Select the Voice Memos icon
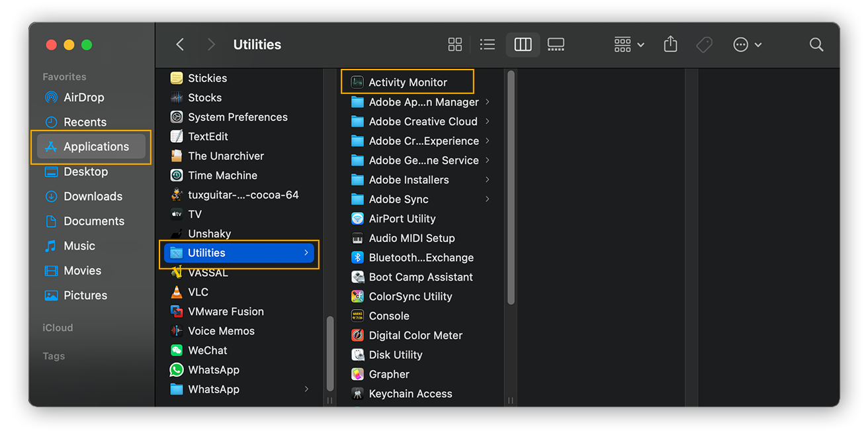868x431 pixels. tap(177, 331)
